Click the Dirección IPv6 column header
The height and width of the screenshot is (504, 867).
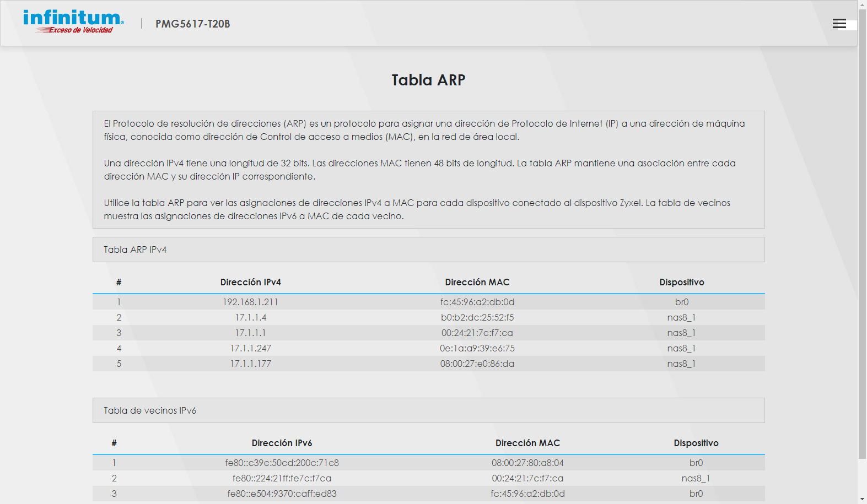[282, 443]
